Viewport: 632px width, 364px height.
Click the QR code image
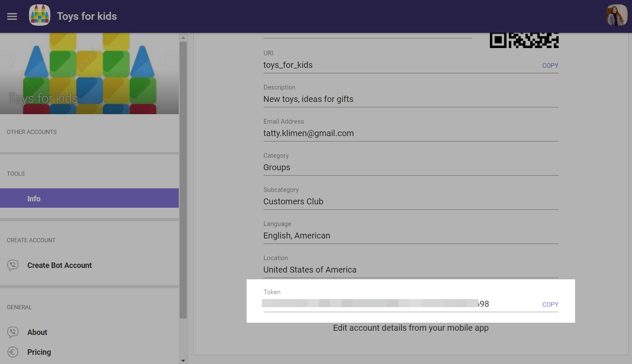click(524, 40)
